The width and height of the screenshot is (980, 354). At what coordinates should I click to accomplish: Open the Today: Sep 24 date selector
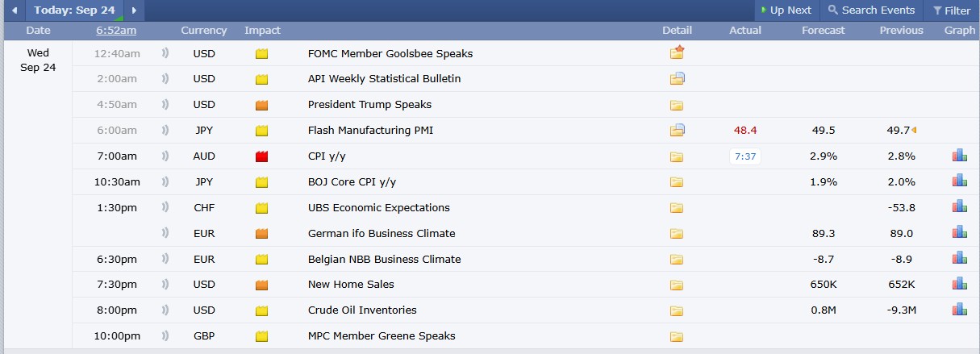tap(74, 10)
